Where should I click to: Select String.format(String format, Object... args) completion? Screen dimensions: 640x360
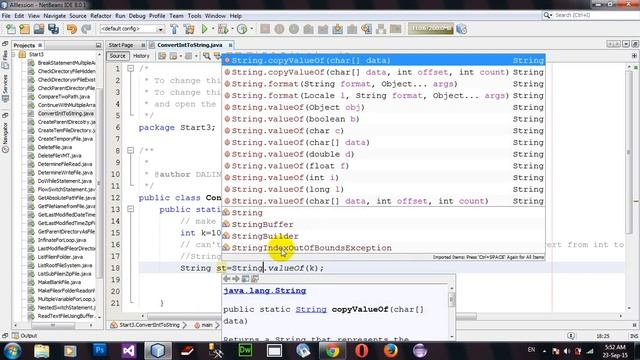pyautogui.click(x=383, y=84)
